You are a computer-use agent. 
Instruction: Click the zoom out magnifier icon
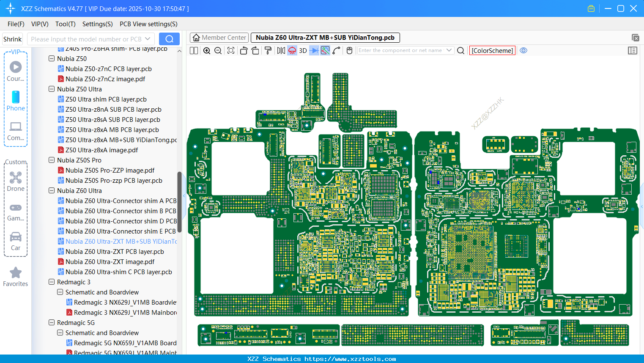click(218, 51)
